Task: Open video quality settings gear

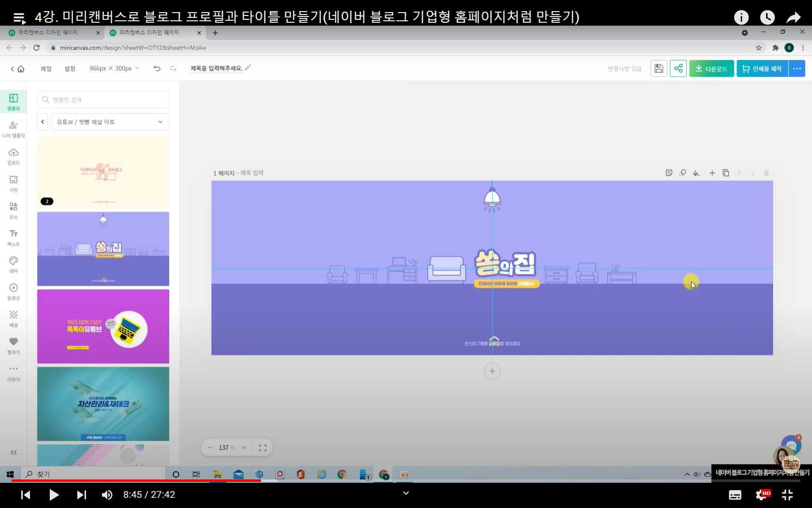Action: pyautogui.click(x=762, y=494)
